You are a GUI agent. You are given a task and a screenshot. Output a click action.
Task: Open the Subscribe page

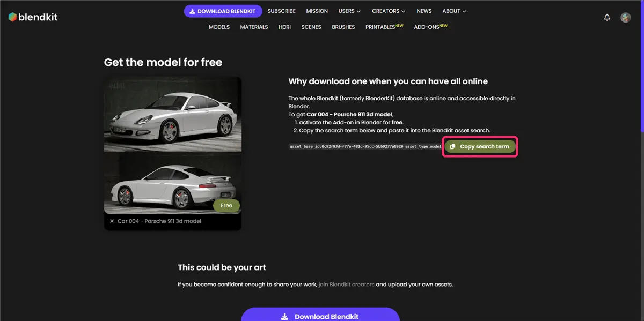[x=281, y=11]
